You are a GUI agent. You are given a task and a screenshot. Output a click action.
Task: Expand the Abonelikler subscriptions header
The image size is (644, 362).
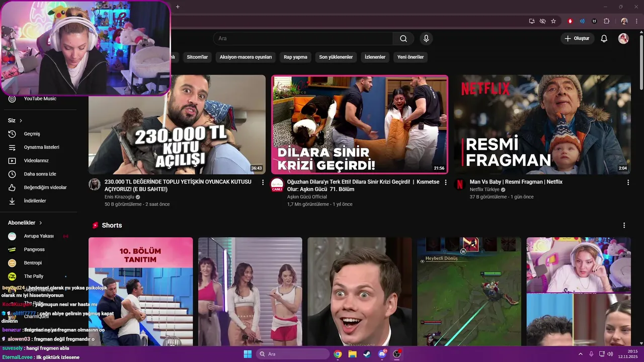[25, 223]
